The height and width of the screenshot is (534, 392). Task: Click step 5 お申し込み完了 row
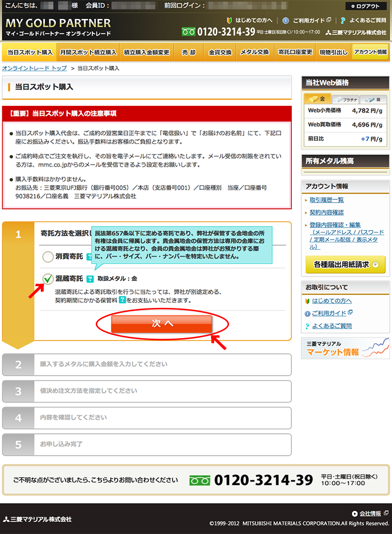147,444
